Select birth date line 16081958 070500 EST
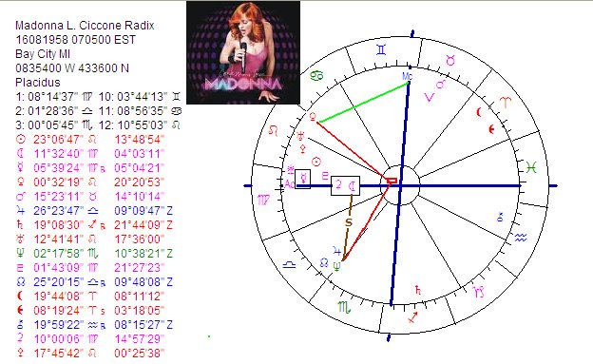 click(x=76, y=40)
